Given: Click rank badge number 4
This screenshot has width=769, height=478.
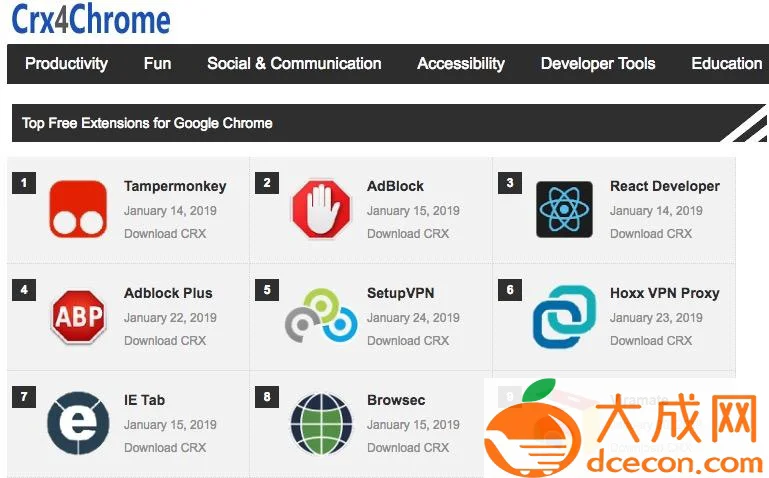Looking at the screenshot, I should [24, 290].
